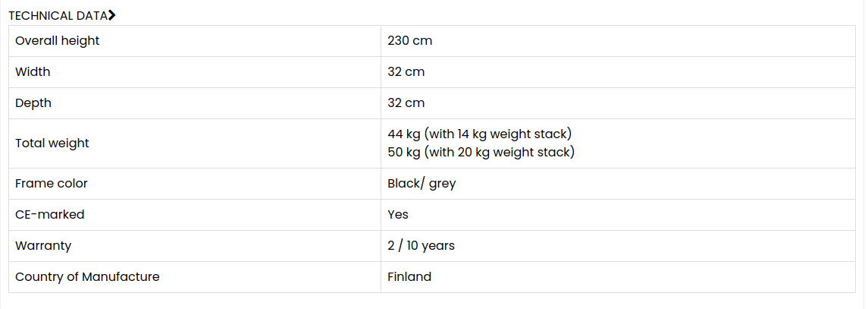Click the Finland value cell
This screenshot has width=868, height=309.
pyautogui.click(x=409, y=277)
